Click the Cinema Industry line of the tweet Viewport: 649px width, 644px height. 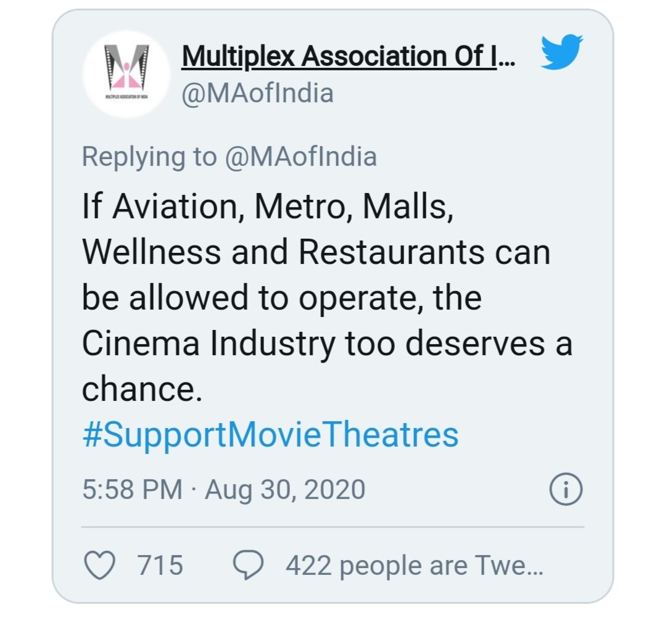click(x=327, y=344)
